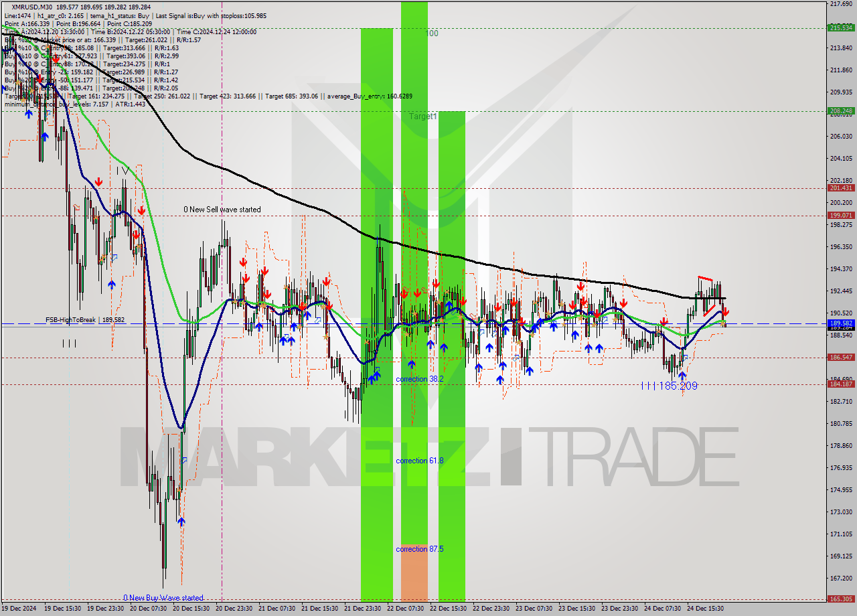Click the 'correction 61.8' label
The height and width of the screenshot is (616, 857).
click(420, 461)
